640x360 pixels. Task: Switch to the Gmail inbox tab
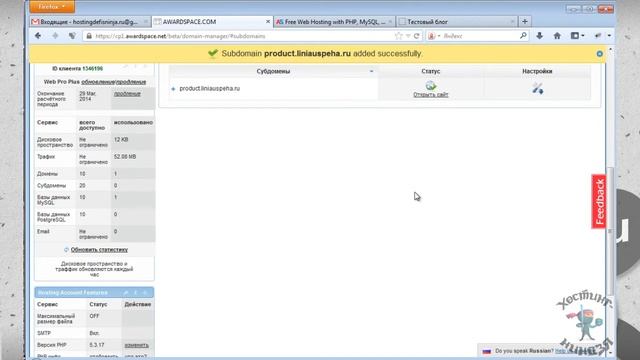[x=89, y=22]
